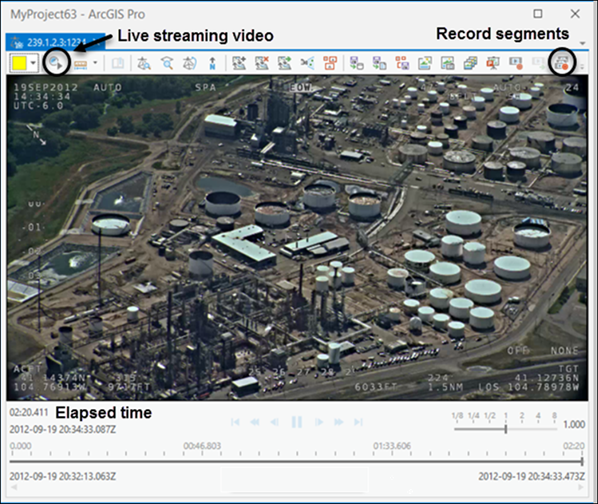Screen dimensions: 598x504
Task: Click the right scroll arrow below timeline
Action: 581,487
